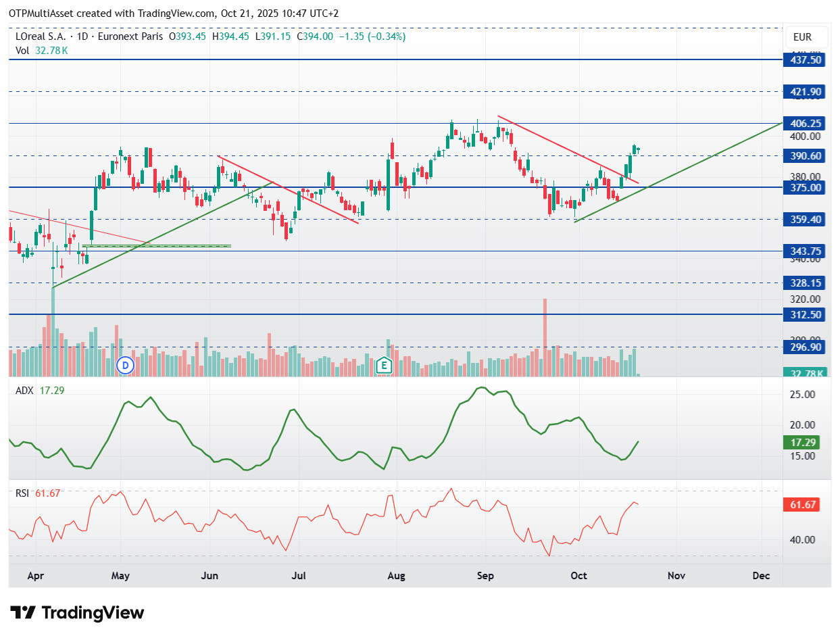Click the green ADX 17.29 axis badge
The image size is (840, 638).
point(803,443)
